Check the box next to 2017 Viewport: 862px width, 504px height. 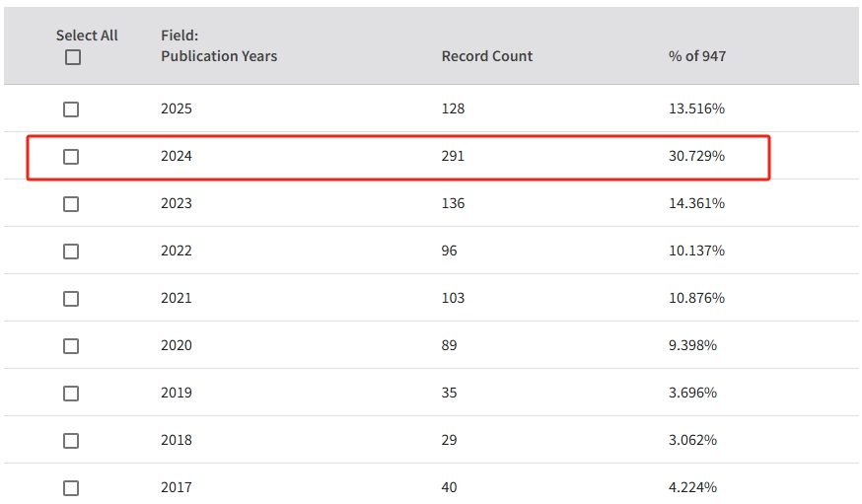[71, 488]
